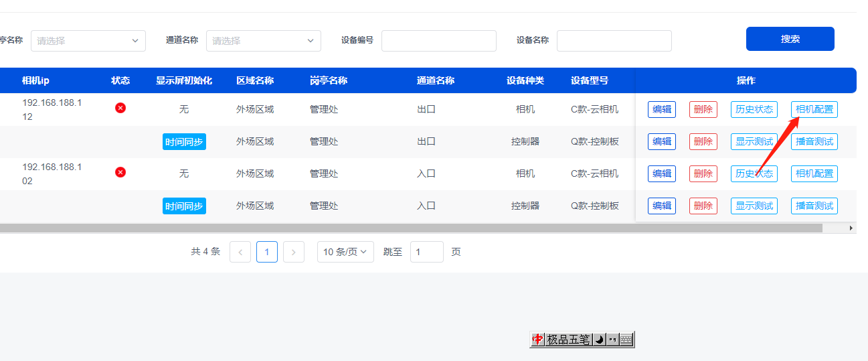
Task: Toggle half-moon full/half-width icon on IME bar
Action: pyautogui.click(x=600, y=340)
